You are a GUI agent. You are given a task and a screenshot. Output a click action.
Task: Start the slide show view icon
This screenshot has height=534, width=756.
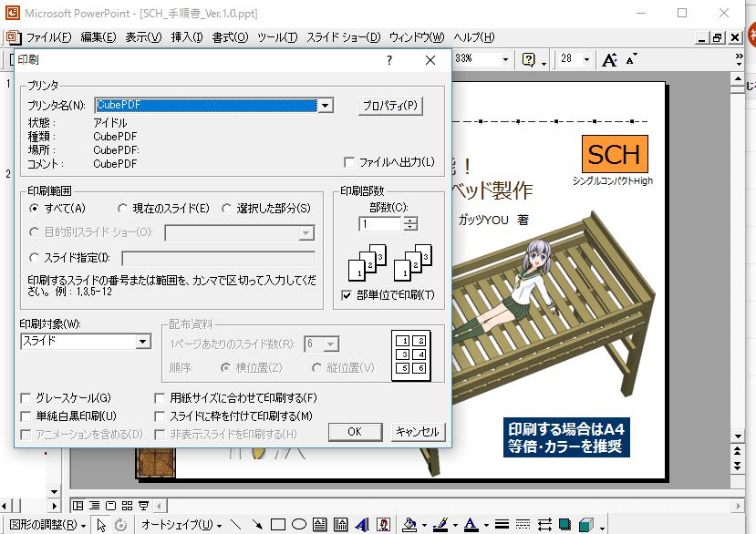[143, 506]
